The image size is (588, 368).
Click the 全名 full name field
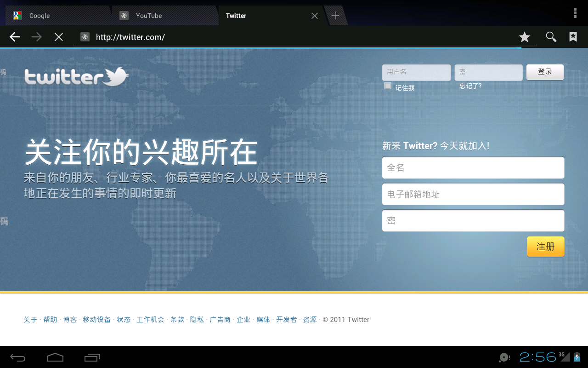[473, 167]
